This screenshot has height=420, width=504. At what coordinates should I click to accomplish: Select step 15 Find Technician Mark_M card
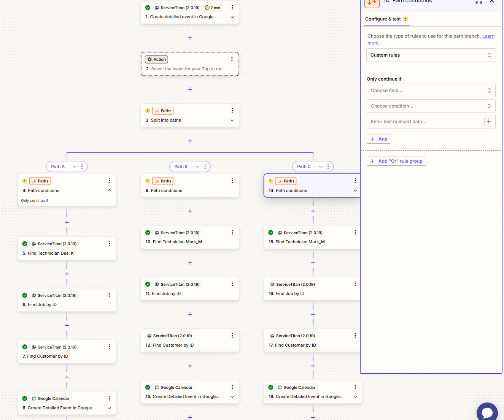click(312, 237)
